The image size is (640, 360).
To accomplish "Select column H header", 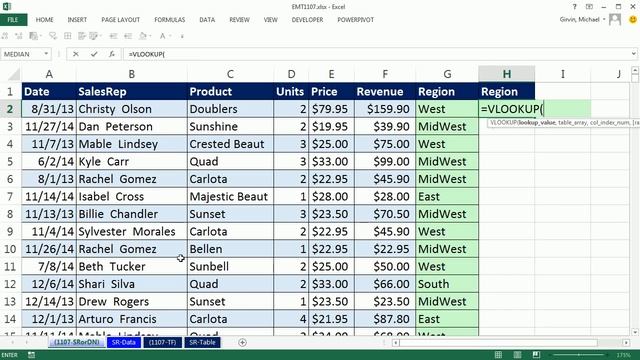I will click(507, 74).
